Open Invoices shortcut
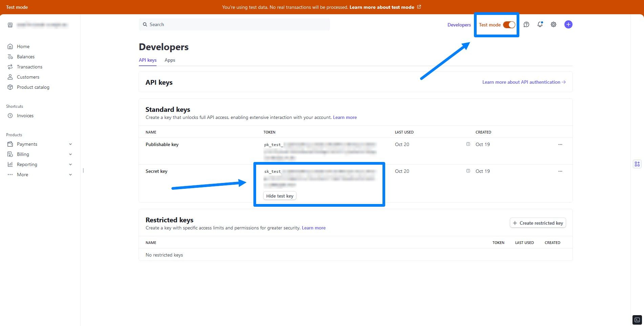This screenshot has width=644, height=326. [x=25, y=116]
